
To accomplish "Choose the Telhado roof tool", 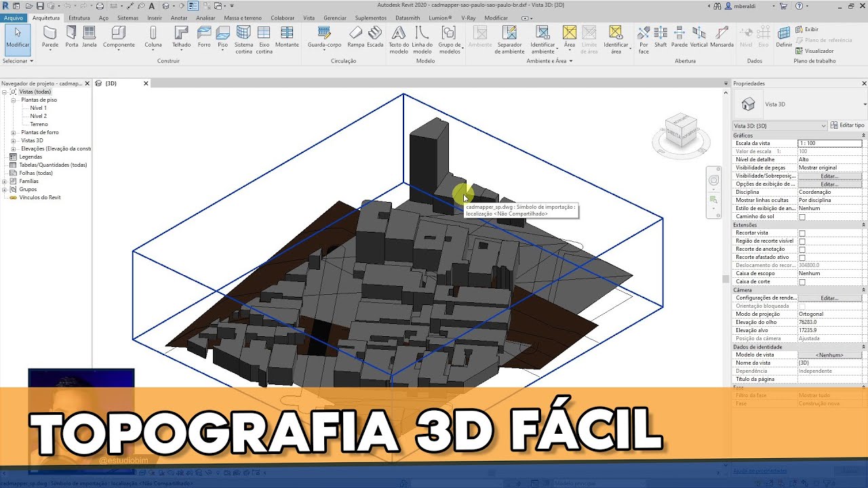I will (x=181, y=38).
